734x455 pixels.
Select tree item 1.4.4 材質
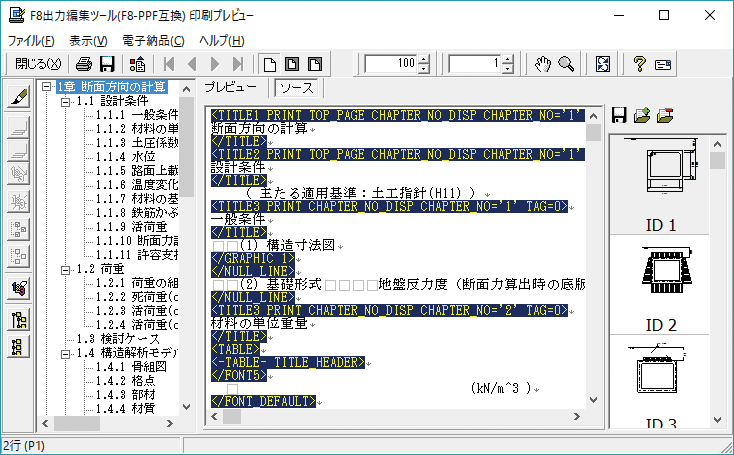pyautogui.click(x=125, y=409)
